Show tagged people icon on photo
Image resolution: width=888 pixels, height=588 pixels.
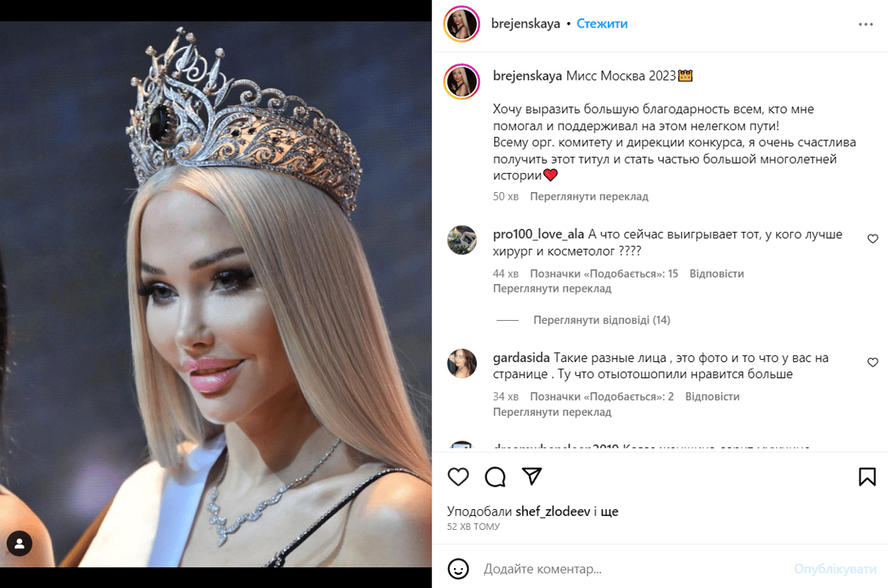point(19,544)
